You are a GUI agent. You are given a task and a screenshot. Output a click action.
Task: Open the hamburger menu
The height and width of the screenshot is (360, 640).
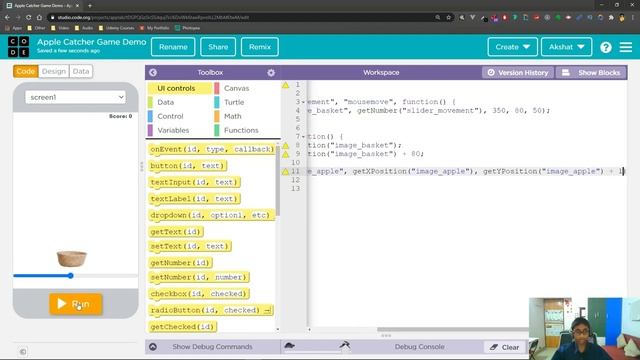tap(626, 47)
